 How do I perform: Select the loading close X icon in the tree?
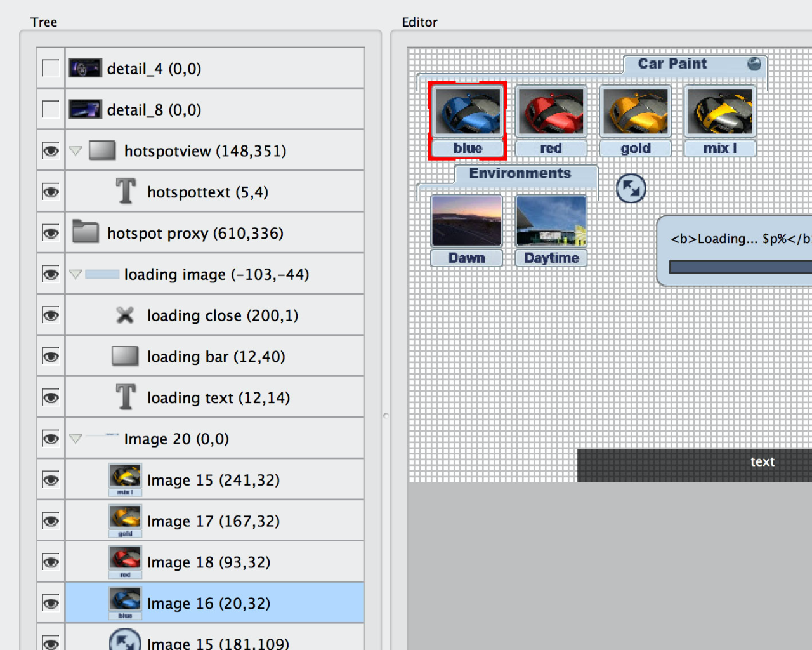coord(125,315)
